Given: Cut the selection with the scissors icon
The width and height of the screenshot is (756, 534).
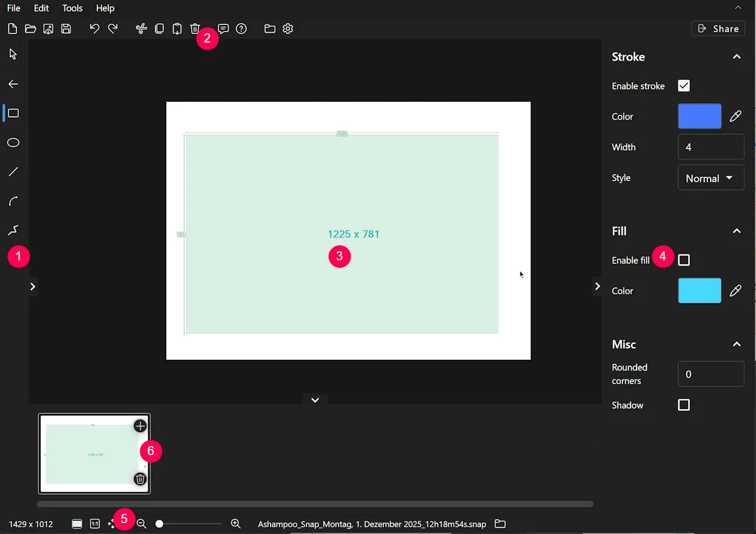Looking at the screenshot, I should pos(141,29).
